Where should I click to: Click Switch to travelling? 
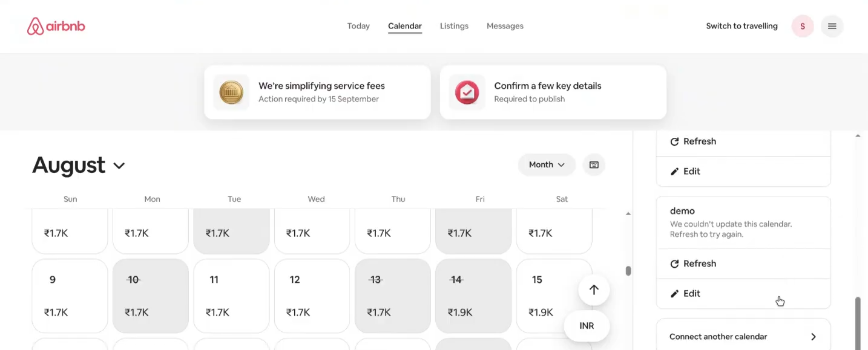[x=741, y=26]
